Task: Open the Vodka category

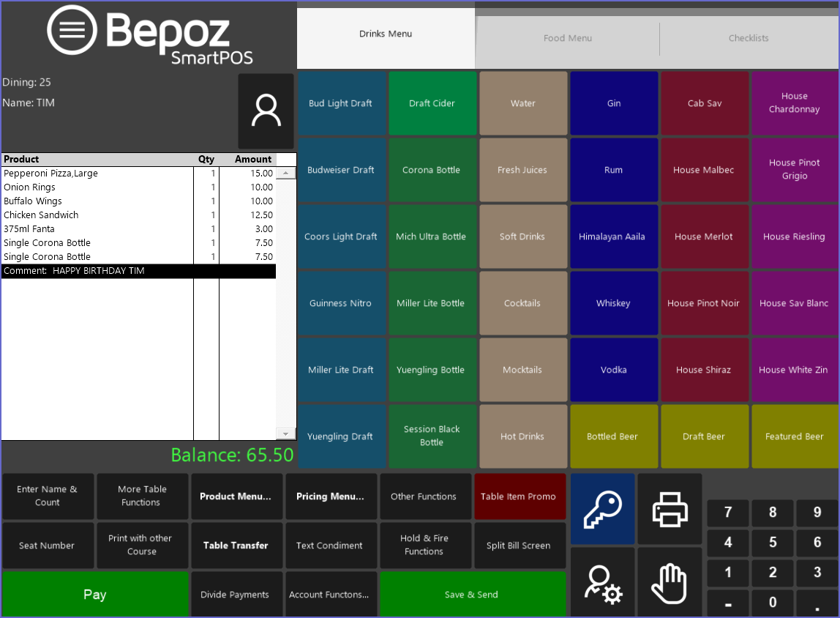Action: point(614,370)
